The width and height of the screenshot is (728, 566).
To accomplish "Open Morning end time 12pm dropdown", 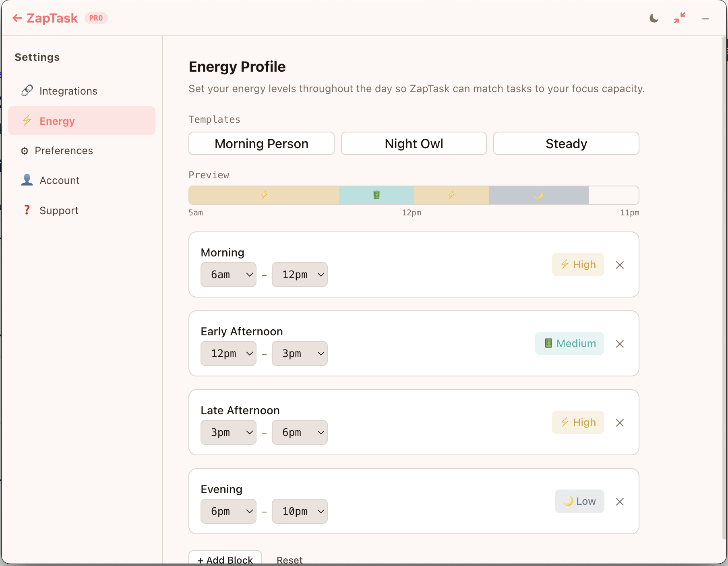I will click(300, 275).
